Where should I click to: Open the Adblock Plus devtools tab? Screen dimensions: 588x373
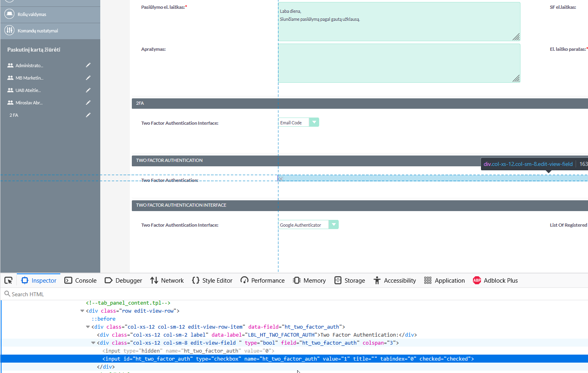point(495,280)
